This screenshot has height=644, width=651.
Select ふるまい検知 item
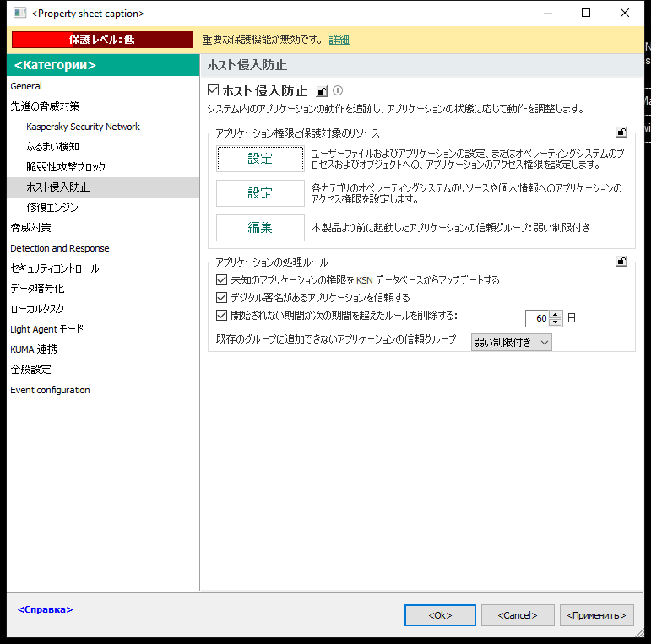103,147
